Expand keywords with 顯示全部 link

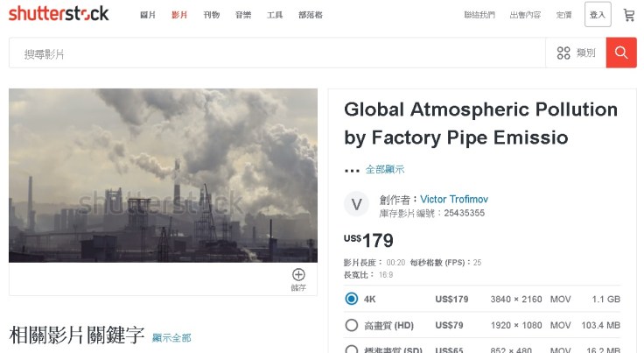(x=171, y=337)
